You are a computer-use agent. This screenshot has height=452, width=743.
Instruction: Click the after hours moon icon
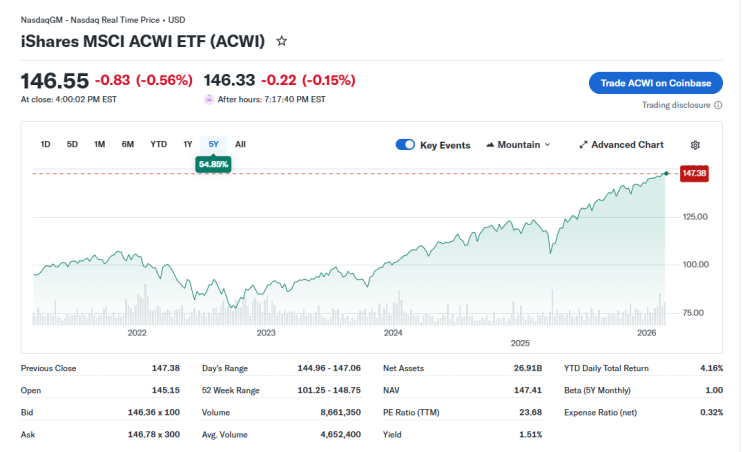point(209,99)
